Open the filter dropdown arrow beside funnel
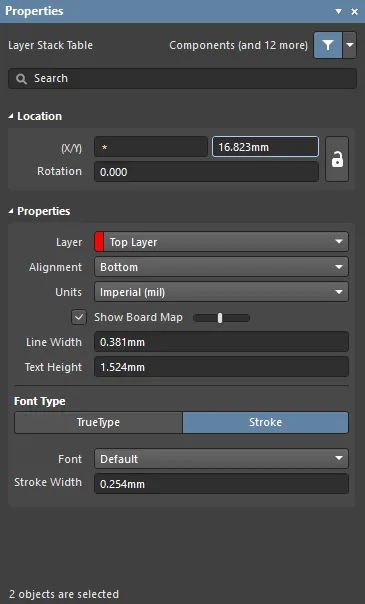365x604 pixels. tap(350, 45)
